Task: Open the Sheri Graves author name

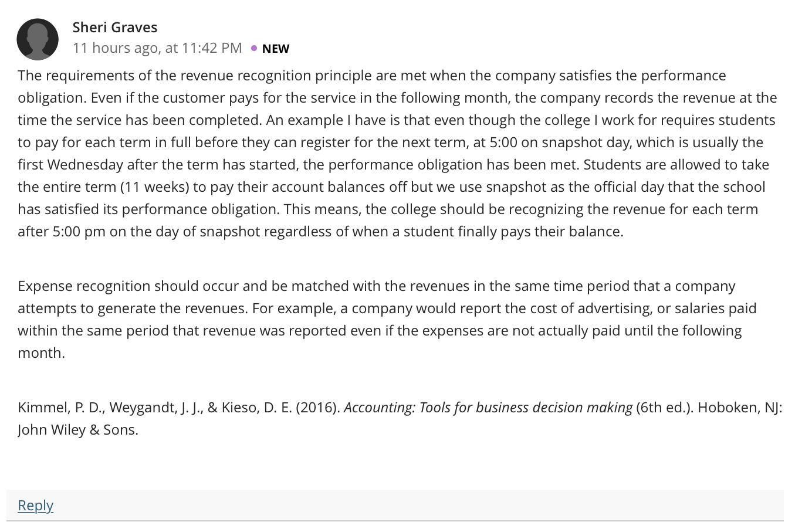Action: (115, 27)
